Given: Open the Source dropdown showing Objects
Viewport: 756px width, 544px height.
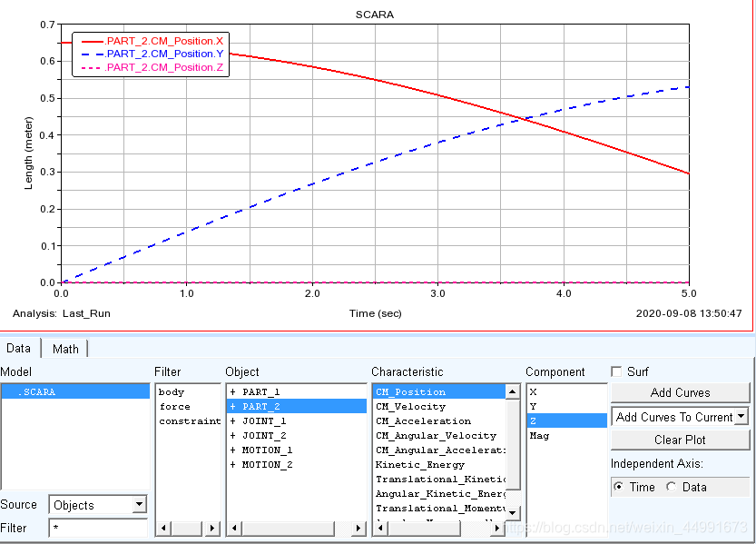Looking at the screenshot, I should (x=98, y=505).
